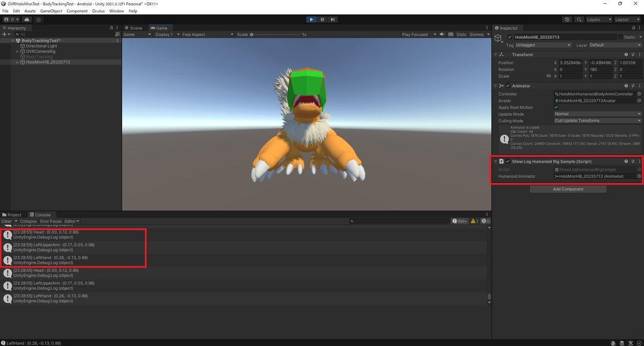Viewport: 644px width, 346px height.
Task: Toggle Show Log Humanoid Rig Sample checkbox
Action: point(508,161)
